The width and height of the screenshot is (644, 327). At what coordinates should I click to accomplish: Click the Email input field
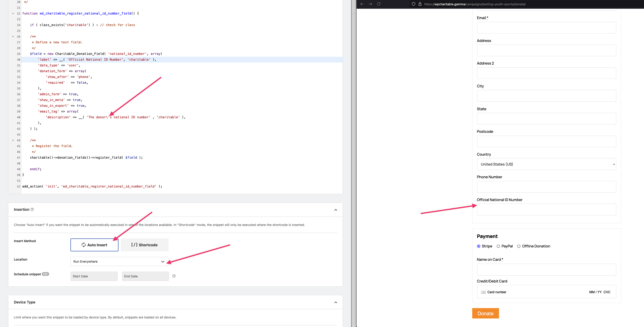547,27
